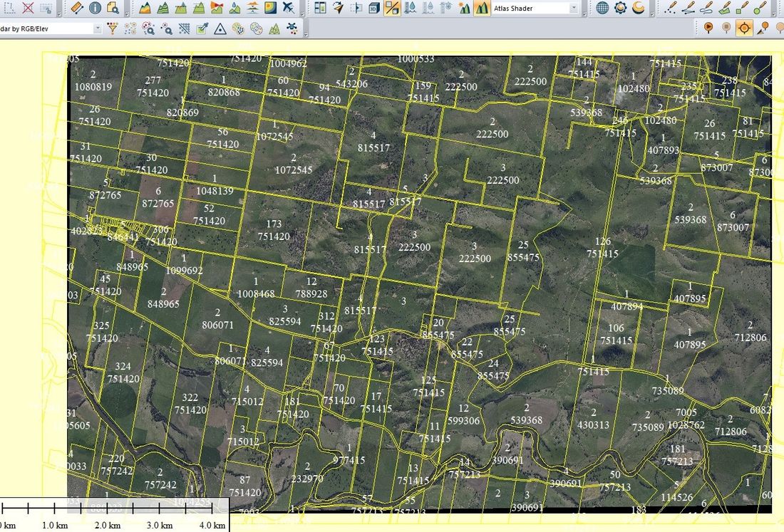Select the Create Area feature pencil tool
This screenshot has height=532, width=784.
tap(725, 8)
